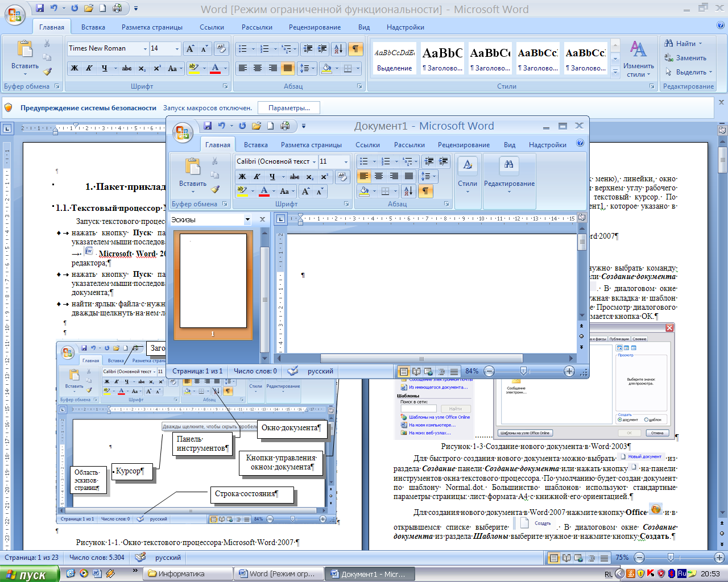
Task: Click Justify alignment in Документ1 ribbon
Action: pyautogui.click(x=409, y=176)
